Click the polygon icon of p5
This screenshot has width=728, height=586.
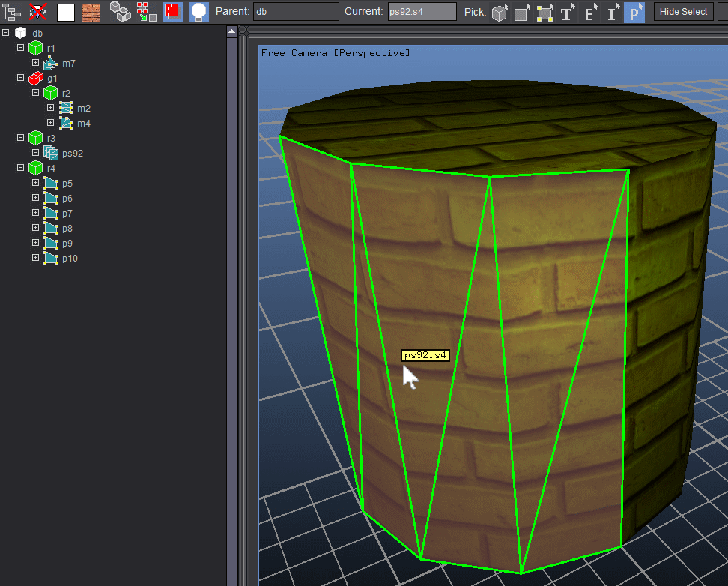[x=51, y=183]
